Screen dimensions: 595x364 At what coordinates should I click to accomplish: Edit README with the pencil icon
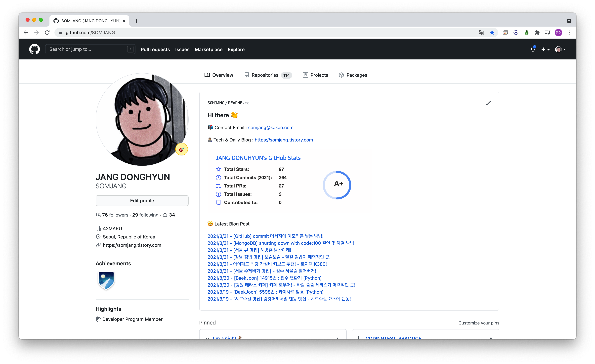[x=488, y=103]
